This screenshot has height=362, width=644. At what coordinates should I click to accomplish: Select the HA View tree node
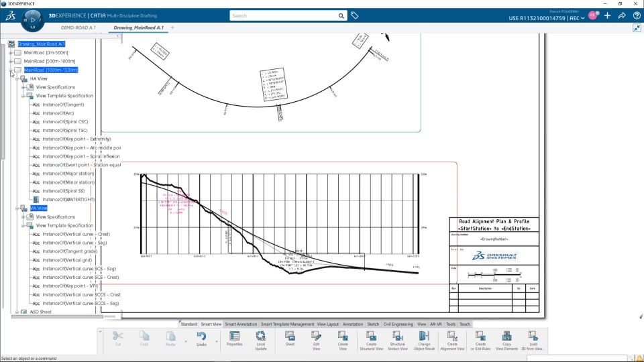pos(39,79)
